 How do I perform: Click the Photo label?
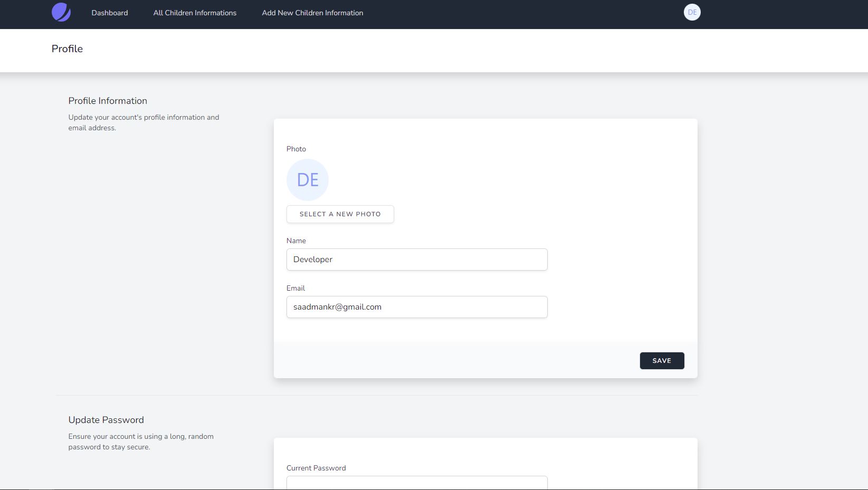pyautogui.click(x=296, y=149)
